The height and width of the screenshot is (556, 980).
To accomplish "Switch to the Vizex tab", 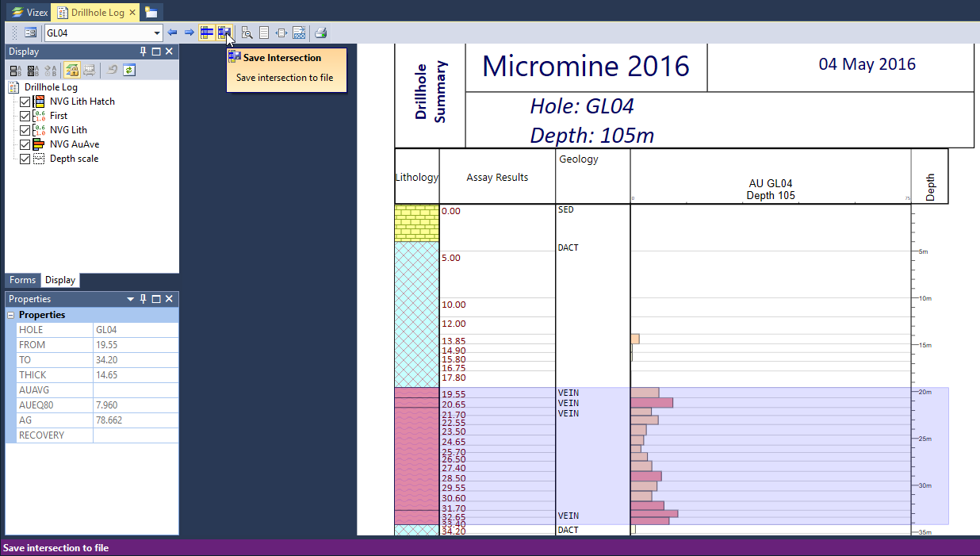I will (x=29, y=12).
